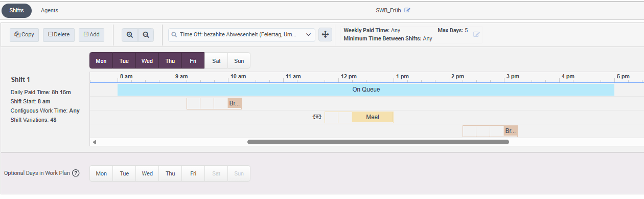Click the Copy button
Screen dimensions: 644x199
(25, 35)
